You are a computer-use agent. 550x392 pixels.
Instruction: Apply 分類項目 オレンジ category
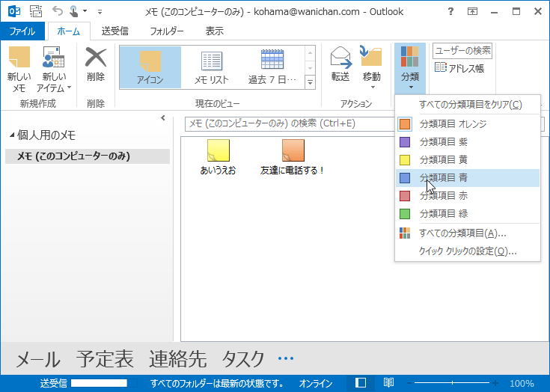(x=468, y=124)
